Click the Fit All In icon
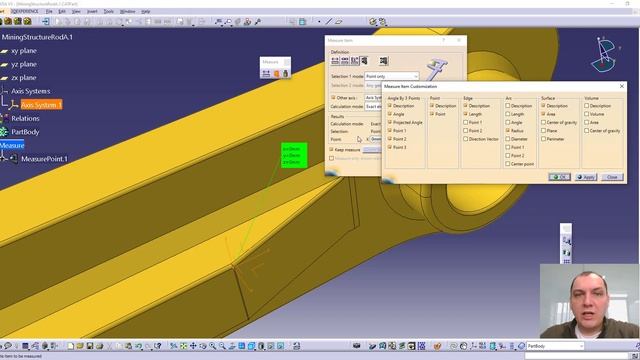The width and height of the screenshot is (640, 360). tap(183, 346)
